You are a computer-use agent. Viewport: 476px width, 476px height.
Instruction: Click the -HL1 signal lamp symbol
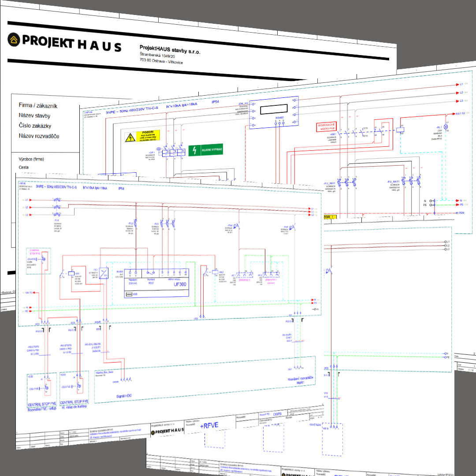(446, 126)
